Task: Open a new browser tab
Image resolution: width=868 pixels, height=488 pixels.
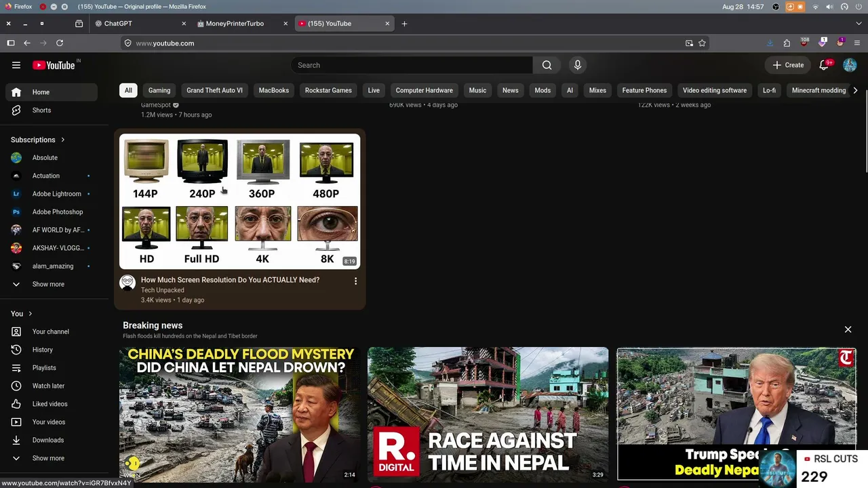Action: 404,24
